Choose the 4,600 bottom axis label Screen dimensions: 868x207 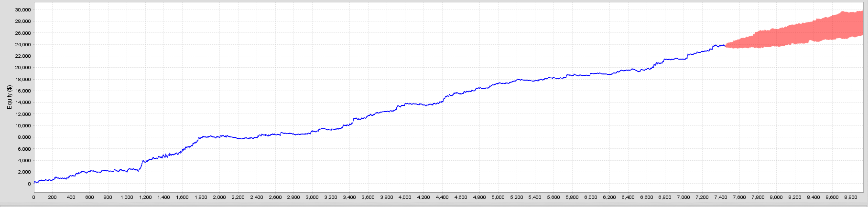click(461, 197)
